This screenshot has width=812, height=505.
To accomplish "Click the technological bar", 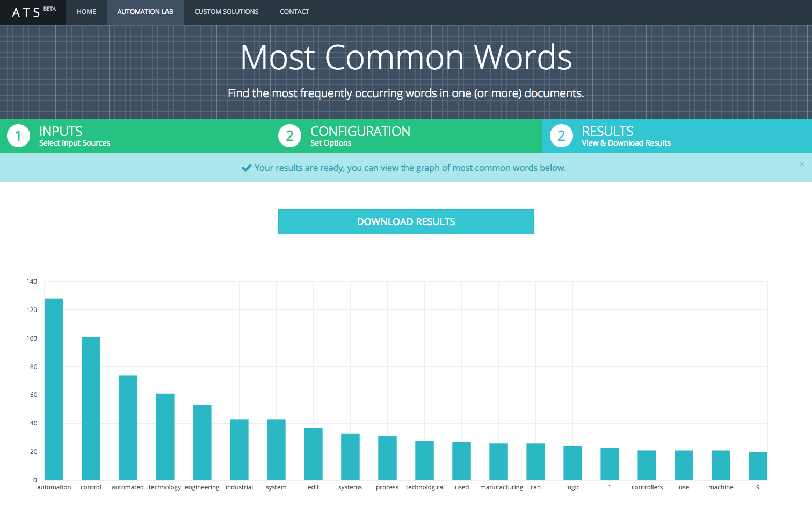I will pyautogui.click(x=424, y=460).
